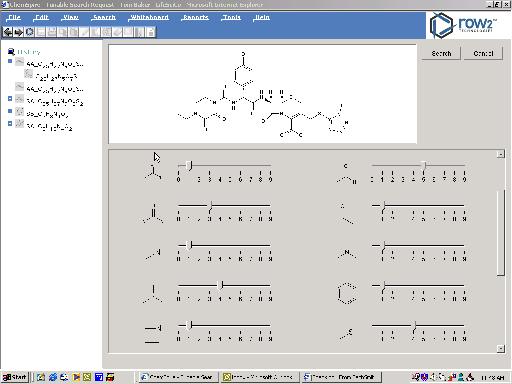Image resolution: width=512 pixels, height=384 pixels.
Task: Click the Back arrow toolbar icon
Action: pos(8,32)
